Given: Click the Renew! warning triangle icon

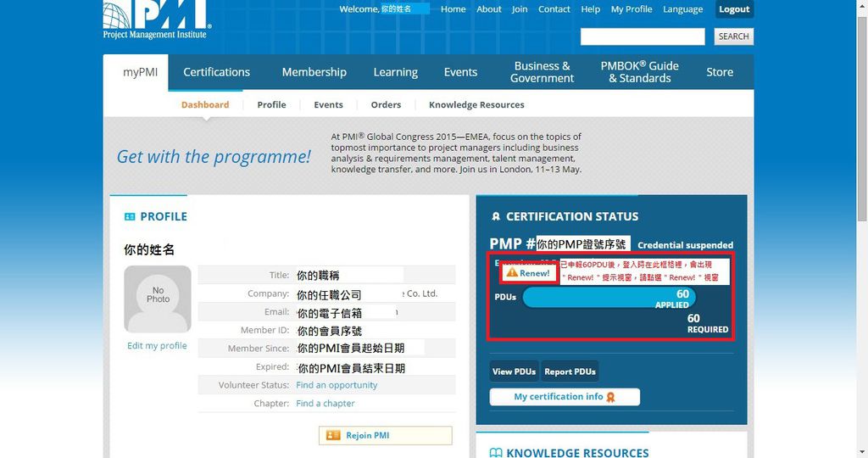Looking at the screenshot, I should [512, 272].
